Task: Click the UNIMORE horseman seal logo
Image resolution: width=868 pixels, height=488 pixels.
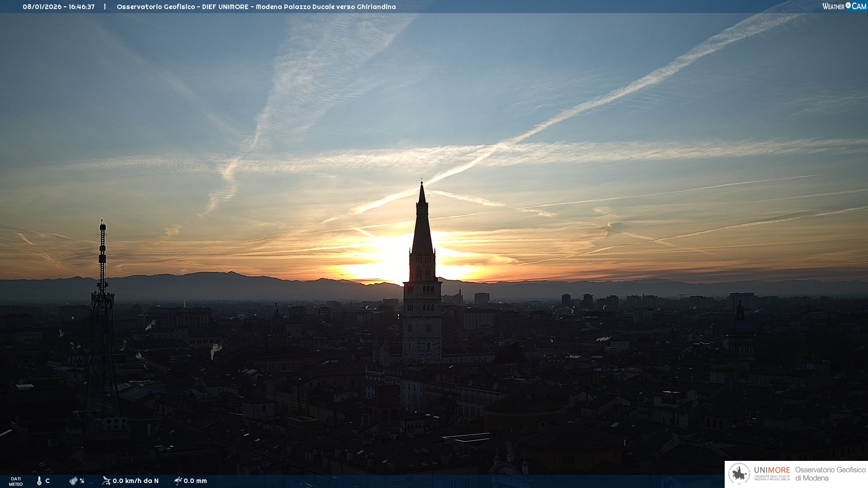Action: pyautogui.click(x=739, y=474)
